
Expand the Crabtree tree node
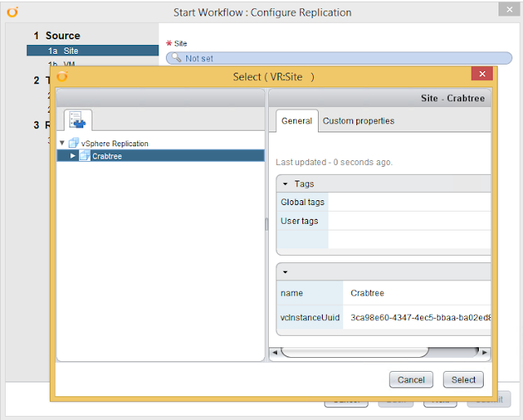point(73,156)
